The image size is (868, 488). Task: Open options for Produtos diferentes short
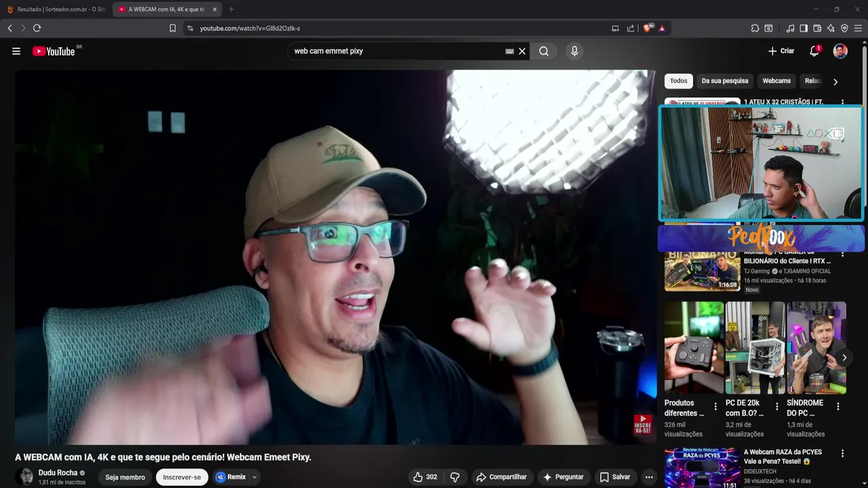(x=715, y=407)
